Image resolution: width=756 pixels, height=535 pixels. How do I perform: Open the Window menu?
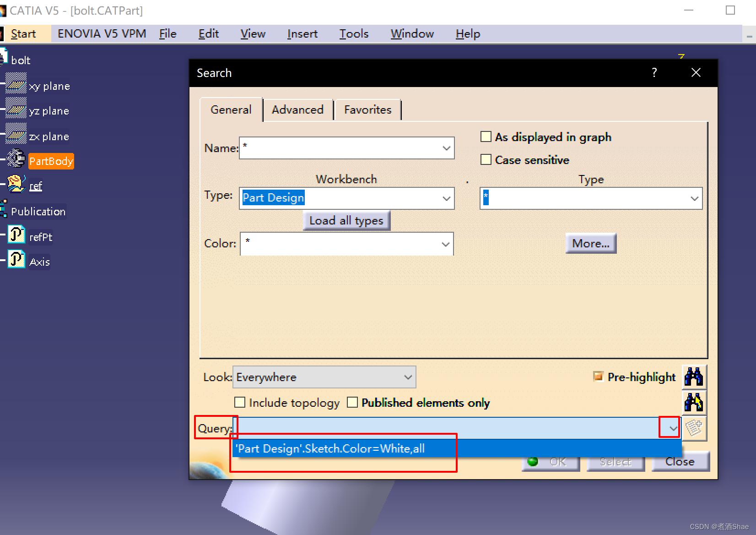[412, 34]
